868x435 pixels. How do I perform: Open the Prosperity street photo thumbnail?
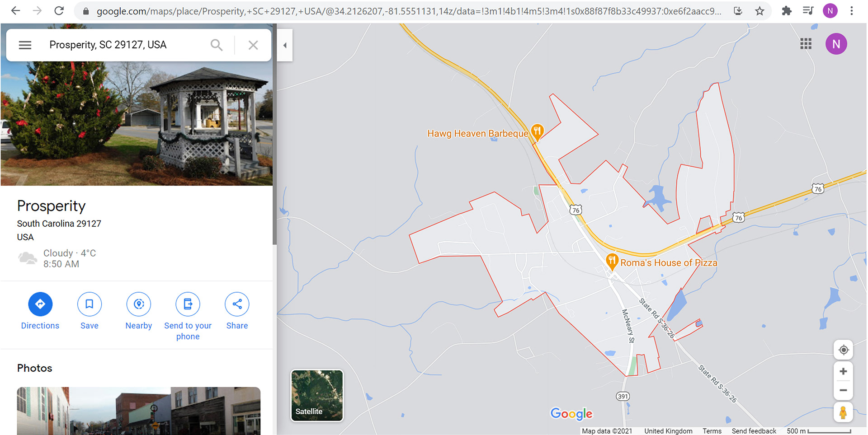139,411
